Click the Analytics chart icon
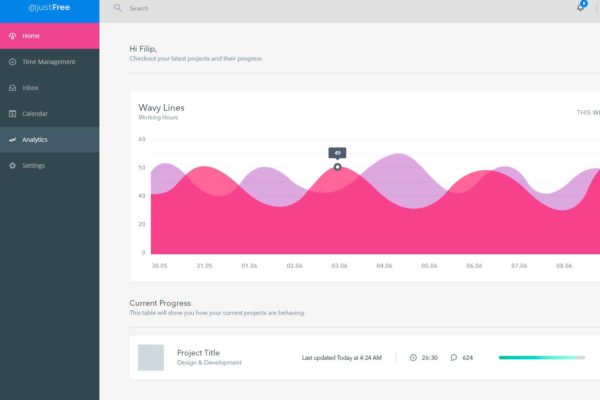This screenshot has height=400, width=600. click(12, 140)
